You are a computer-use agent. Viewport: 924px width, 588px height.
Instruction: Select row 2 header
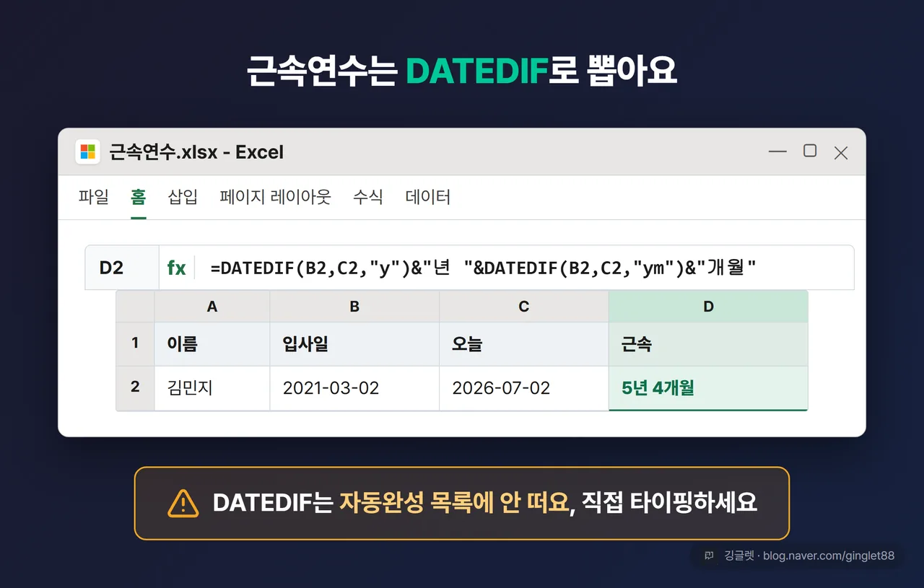click(135, 387)
